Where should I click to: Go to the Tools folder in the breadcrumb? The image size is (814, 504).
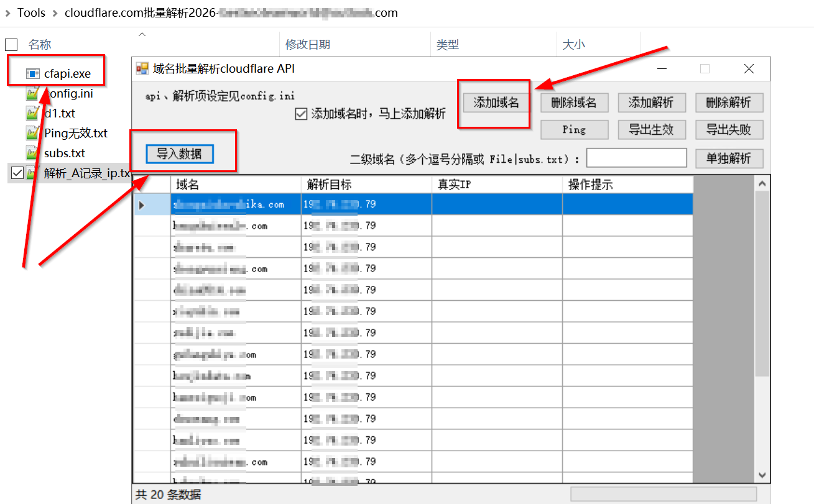(x=31, y=13)
